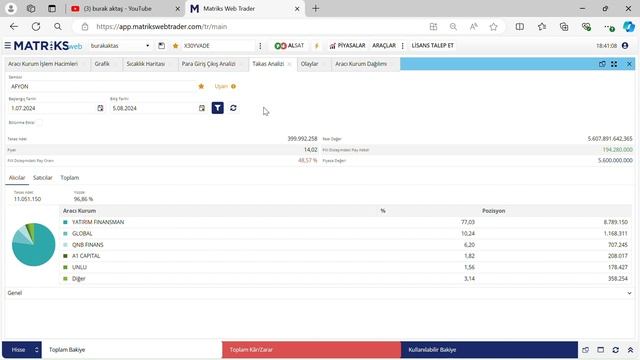Click the bottom bar refresh icon
Viewport: 640px width, 360px height.
pos(616,350)
